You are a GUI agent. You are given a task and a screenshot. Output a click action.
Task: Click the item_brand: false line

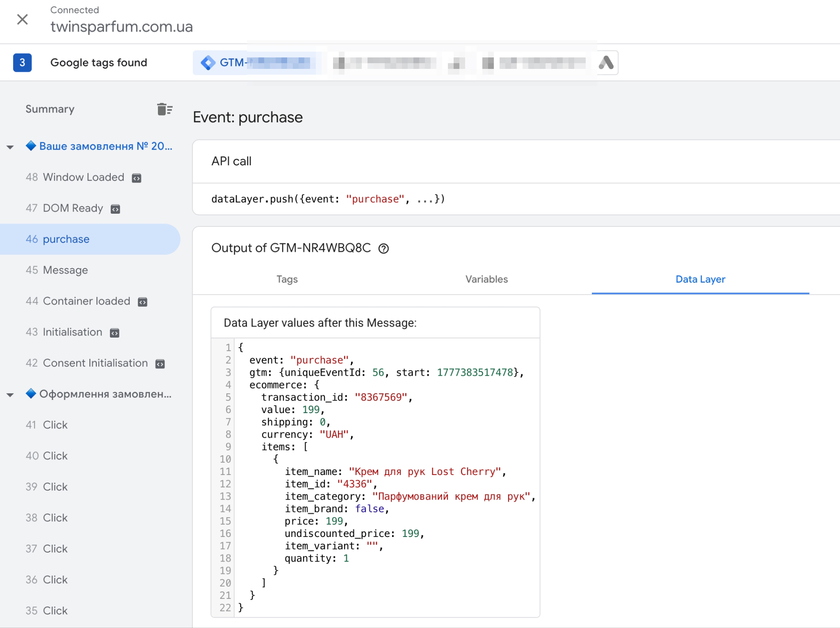(x=337, y=509)
